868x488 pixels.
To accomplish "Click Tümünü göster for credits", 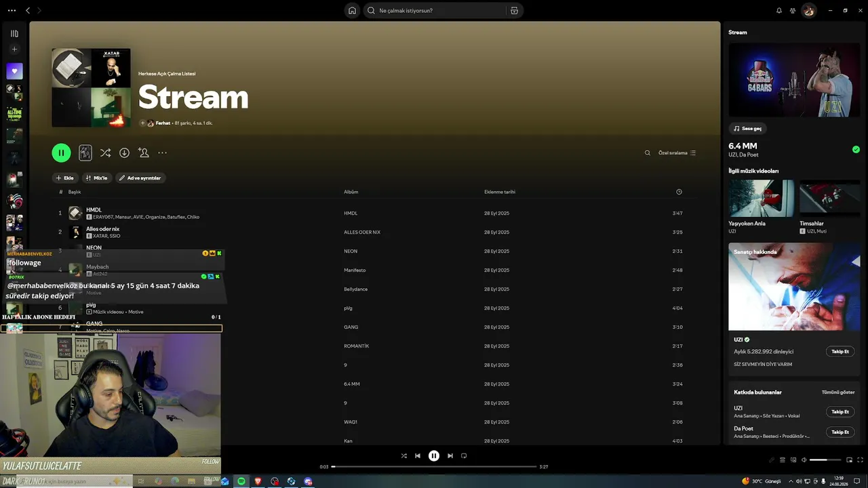I will pos(838,392).
